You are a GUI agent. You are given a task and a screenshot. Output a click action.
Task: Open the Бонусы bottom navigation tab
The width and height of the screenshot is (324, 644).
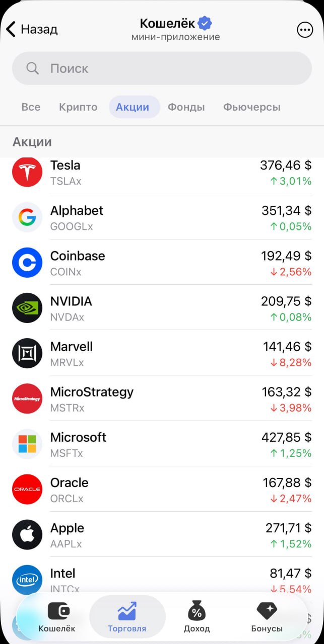click(x=267, y=617)
